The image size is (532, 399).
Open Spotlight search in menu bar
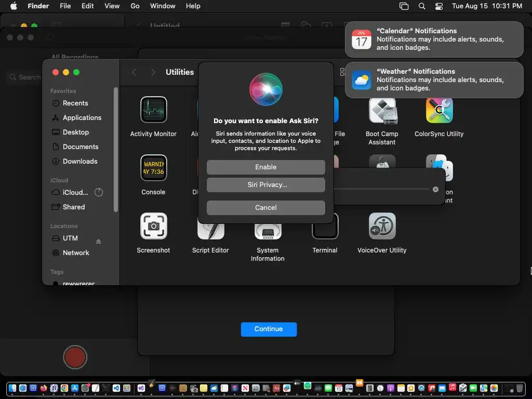[x=422, y=6]
